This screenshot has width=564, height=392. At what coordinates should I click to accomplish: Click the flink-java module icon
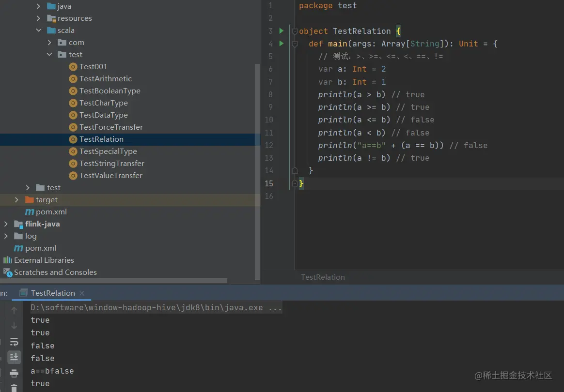[x=19, y=224]
